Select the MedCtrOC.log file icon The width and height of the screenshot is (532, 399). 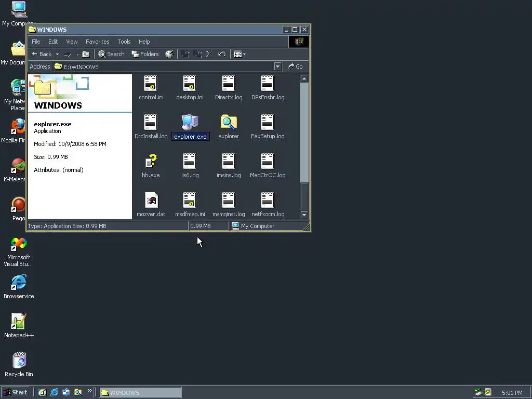pyautogui.click(x=268, y=162)
